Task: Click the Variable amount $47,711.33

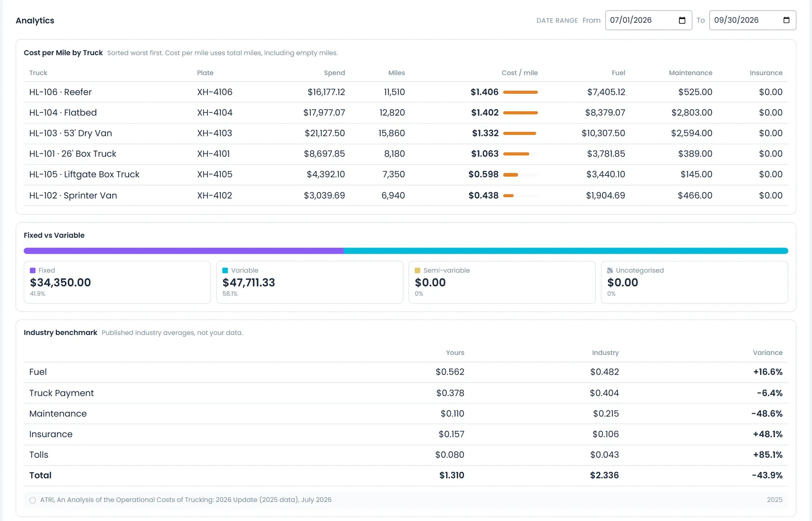Action: point(249,283)
